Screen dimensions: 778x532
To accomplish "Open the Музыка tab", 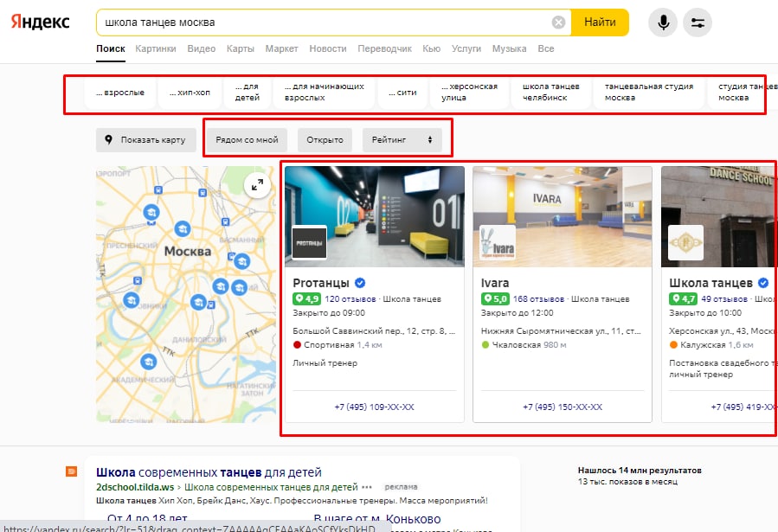I will [510, 48].
